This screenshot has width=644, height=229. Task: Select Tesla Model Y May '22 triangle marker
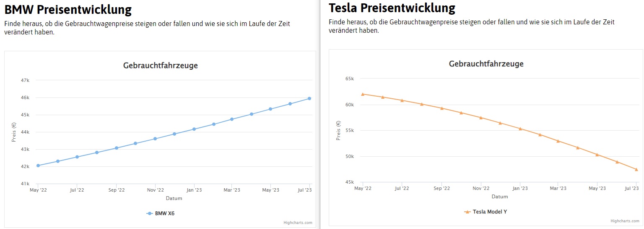click(x=363, y=94)
